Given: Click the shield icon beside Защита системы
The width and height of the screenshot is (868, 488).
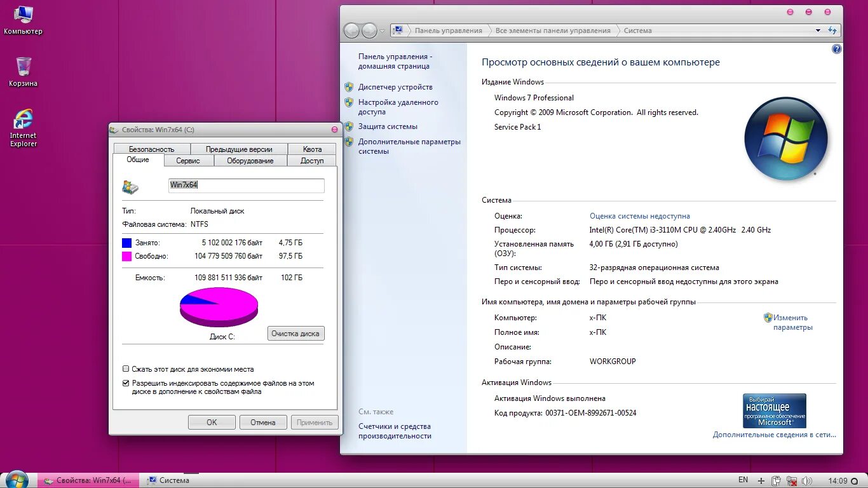Looking at the screenshot, I should coord(349,126).
